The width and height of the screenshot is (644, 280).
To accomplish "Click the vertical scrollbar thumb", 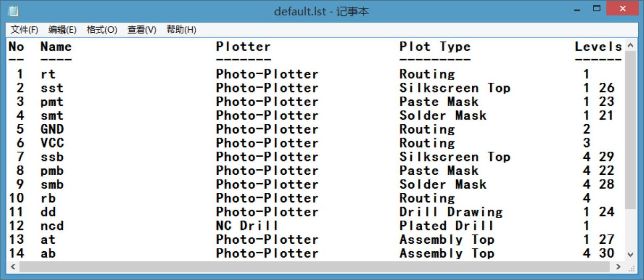I will (630, 128).
